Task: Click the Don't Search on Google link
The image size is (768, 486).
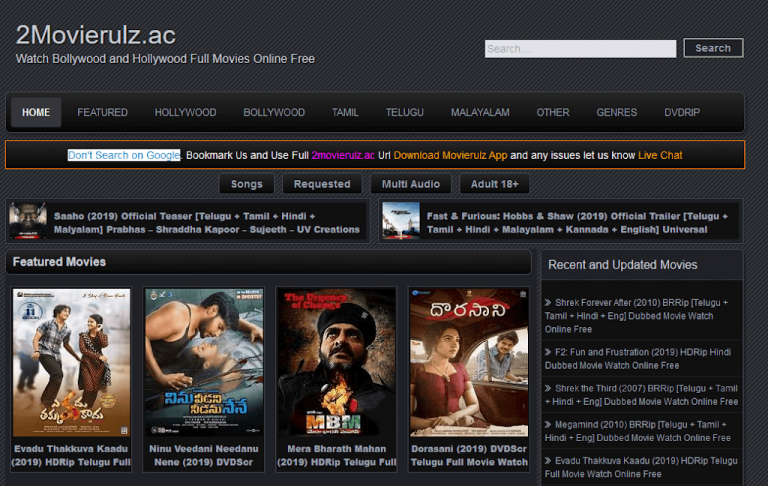Action: pyautogui.click(x=124, y=155)
